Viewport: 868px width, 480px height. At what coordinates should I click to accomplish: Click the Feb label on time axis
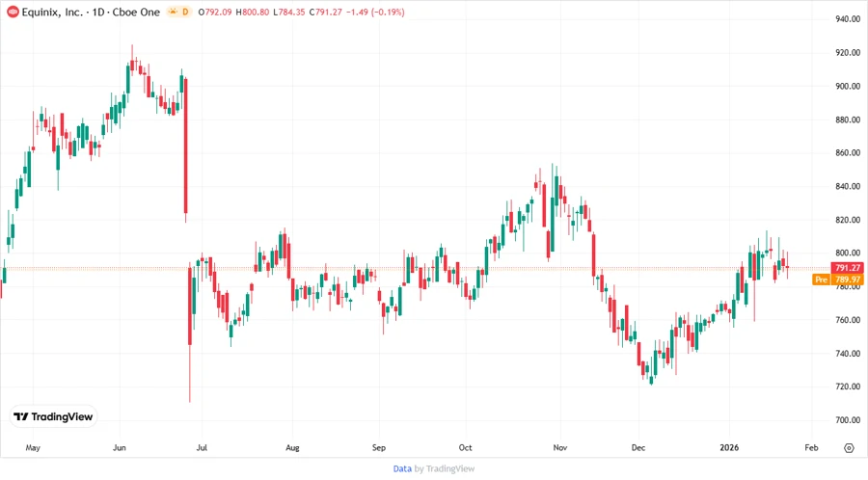(x=811, y=447)
